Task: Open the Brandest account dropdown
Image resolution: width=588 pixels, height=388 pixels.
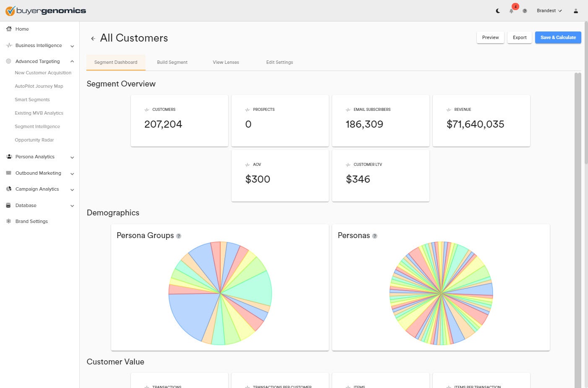Action: click(549, 11)
